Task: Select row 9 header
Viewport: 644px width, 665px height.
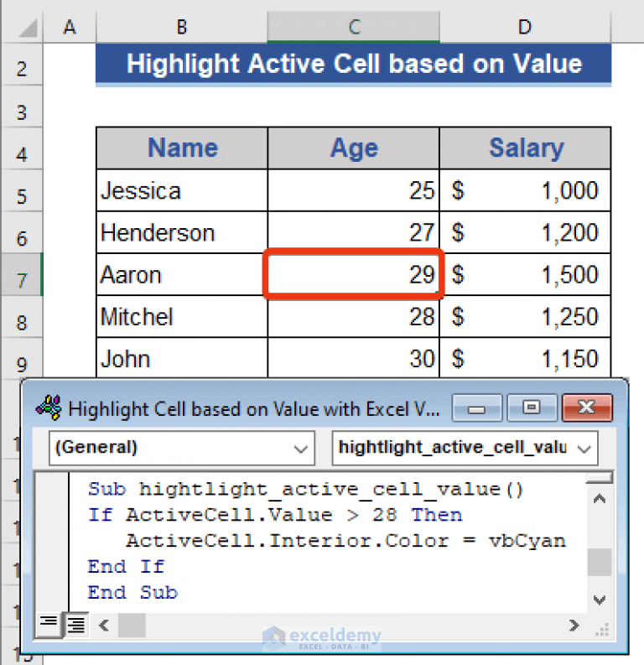Action: (x=22, y=358)
